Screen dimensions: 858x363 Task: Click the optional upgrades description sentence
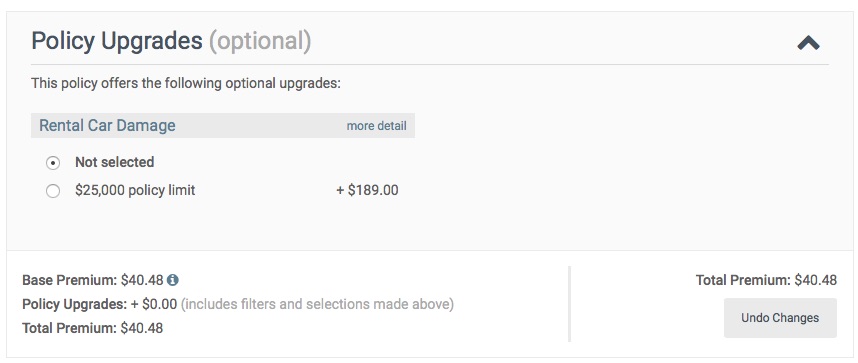pos(186,84)
